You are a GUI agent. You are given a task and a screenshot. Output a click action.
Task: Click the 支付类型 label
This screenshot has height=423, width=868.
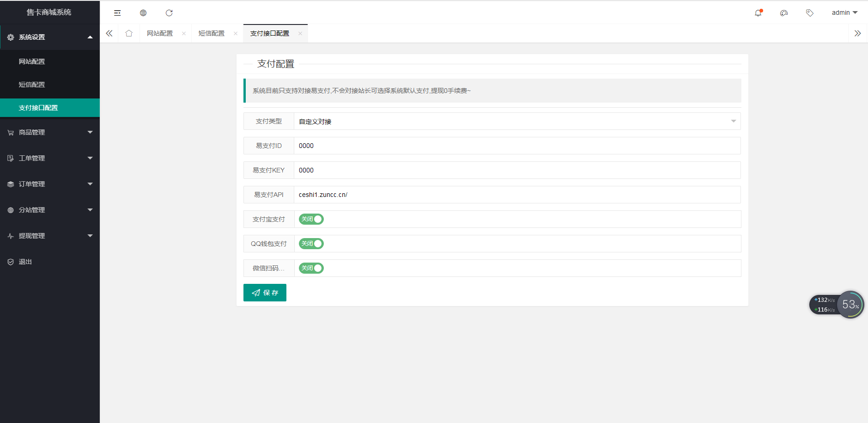tap(269, 121)
